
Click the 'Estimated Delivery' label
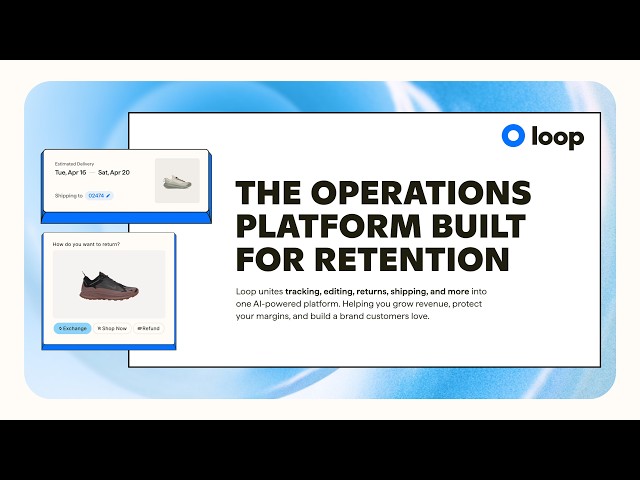click(74, 164)
